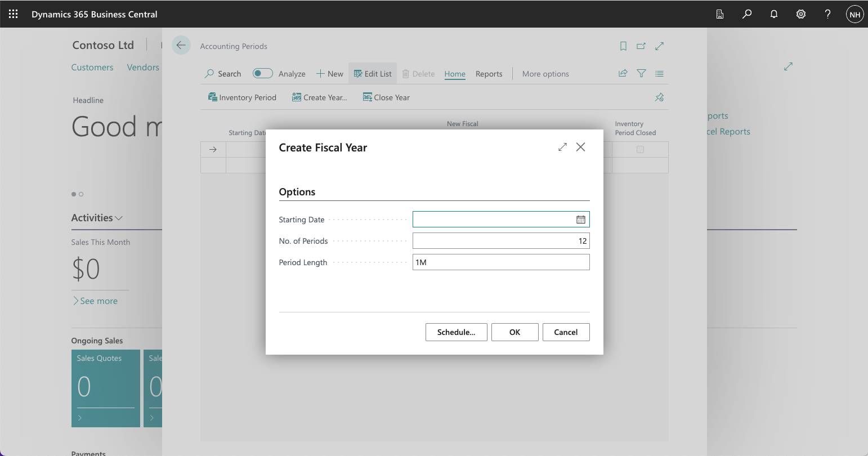Viewport: 868px width, 456px height.
Task: Click the Help question mark icon
Action: [x=827, y=14]
